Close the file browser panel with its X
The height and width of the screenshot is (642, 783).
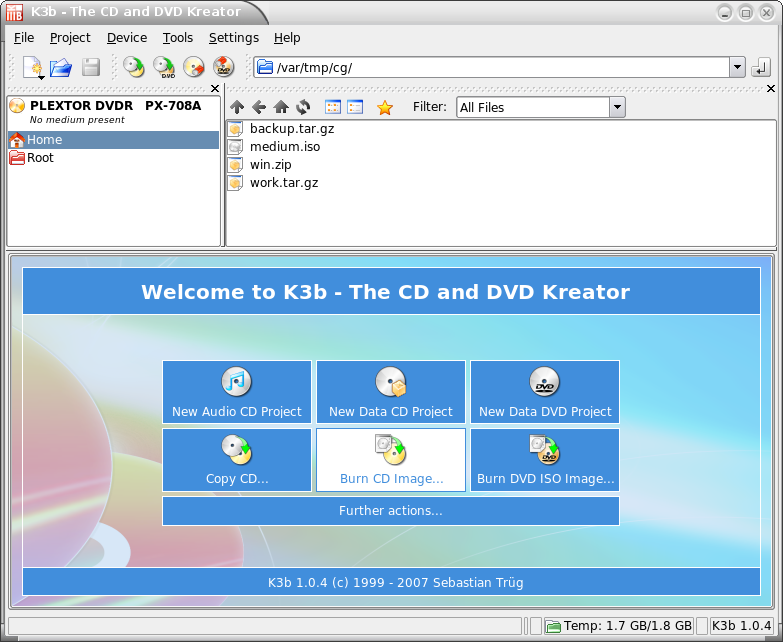coord(771,88)
